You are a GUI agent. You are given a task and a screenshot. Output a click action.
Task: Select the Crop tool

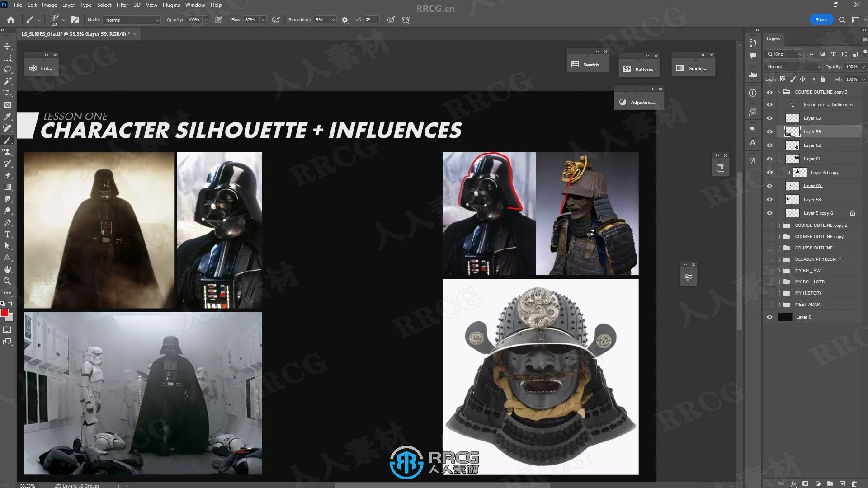tap(7, 93)
